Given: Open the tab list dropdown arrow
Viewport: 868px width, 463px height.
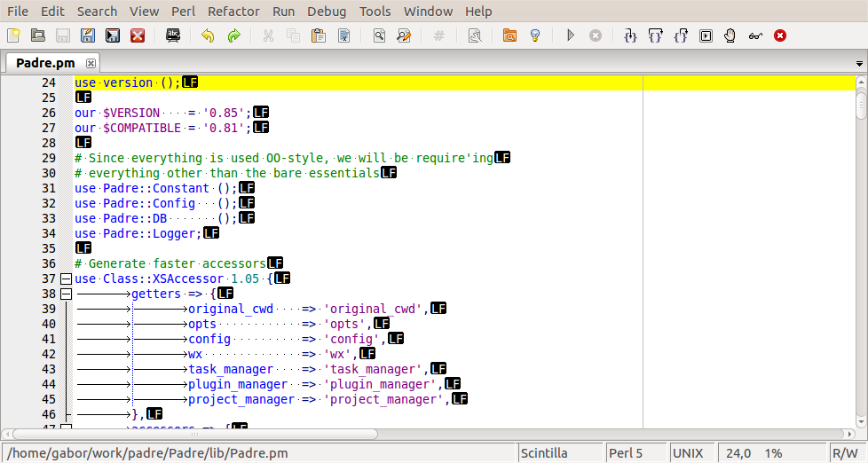Looking at the screenshot, I should point(859,64).
